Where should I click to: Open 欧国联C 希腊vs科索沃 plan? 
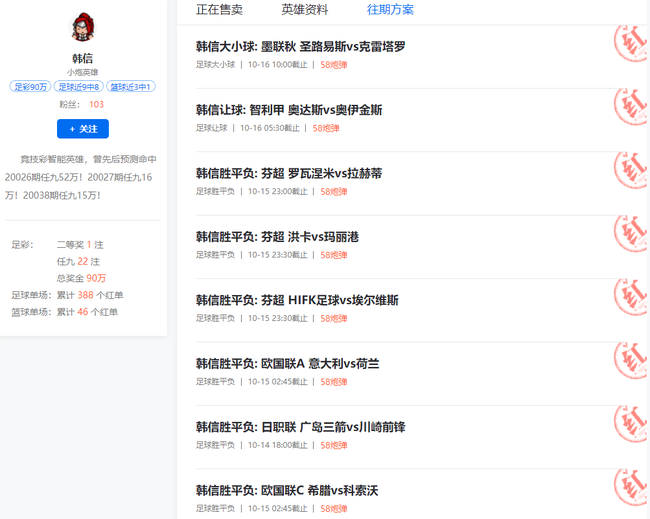[286, 491]
